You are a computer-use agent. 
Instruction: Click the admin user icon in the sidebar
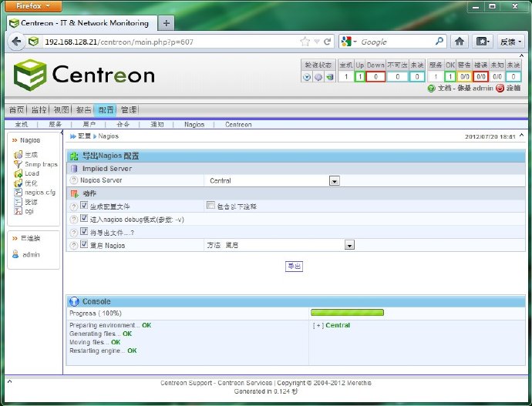[15, 254]
